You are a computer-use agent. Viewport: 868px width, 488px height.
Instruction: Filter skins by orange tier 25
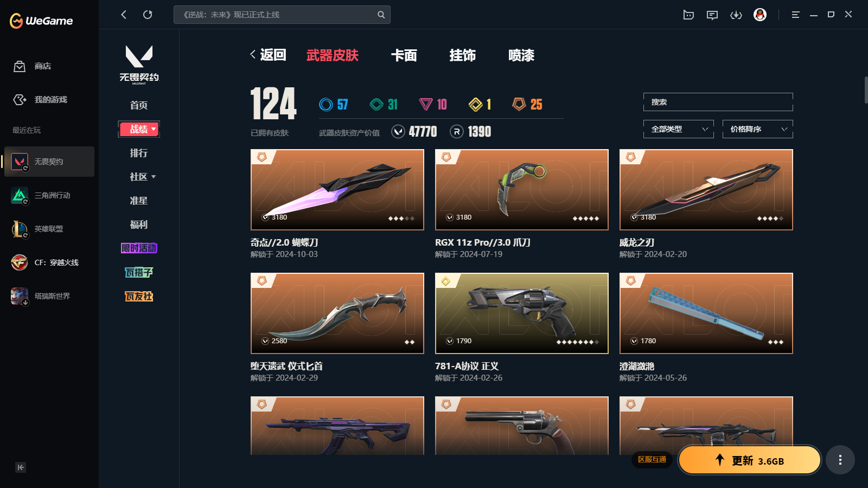(527, 104)
